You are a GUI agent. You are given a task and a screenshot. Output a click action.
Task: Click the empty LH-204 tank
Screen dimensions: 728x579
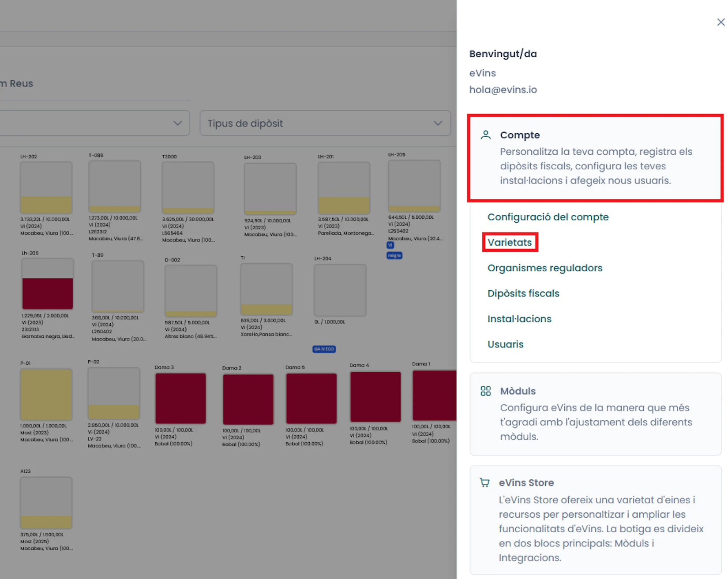(x=340, y=290)
